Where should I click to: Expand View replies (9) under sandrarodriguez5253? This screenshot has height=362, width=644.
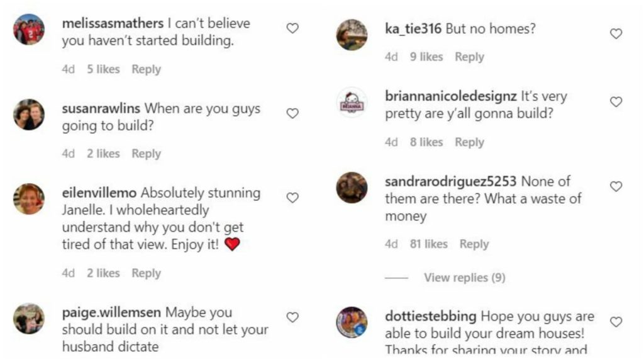coord(464,278)
